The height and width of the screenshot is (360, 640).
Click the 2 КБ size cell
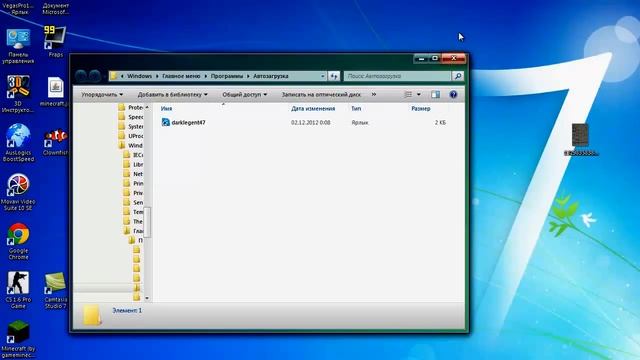coord(440,122)
